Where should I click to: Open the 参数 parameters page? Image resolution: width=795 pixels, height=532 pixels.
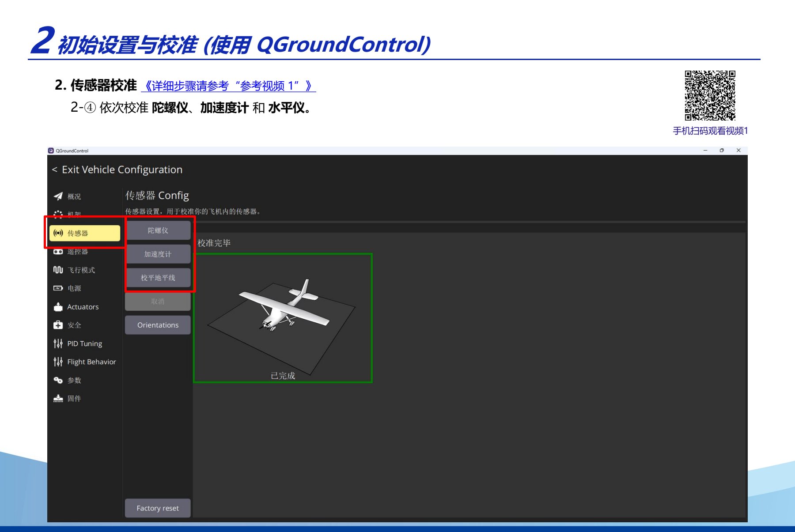[x=85, y=380]
